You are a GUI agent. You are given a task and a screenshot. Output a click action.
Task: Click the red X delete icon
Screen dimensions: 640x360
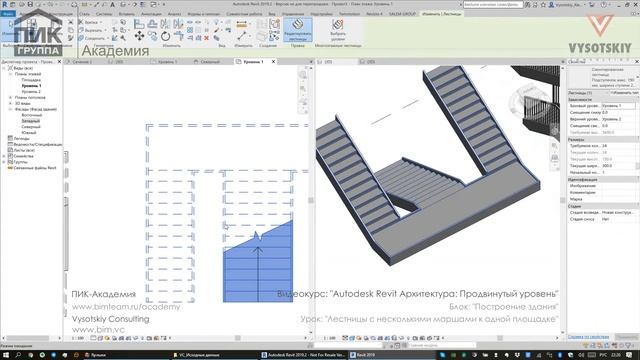tap(207, 38)
